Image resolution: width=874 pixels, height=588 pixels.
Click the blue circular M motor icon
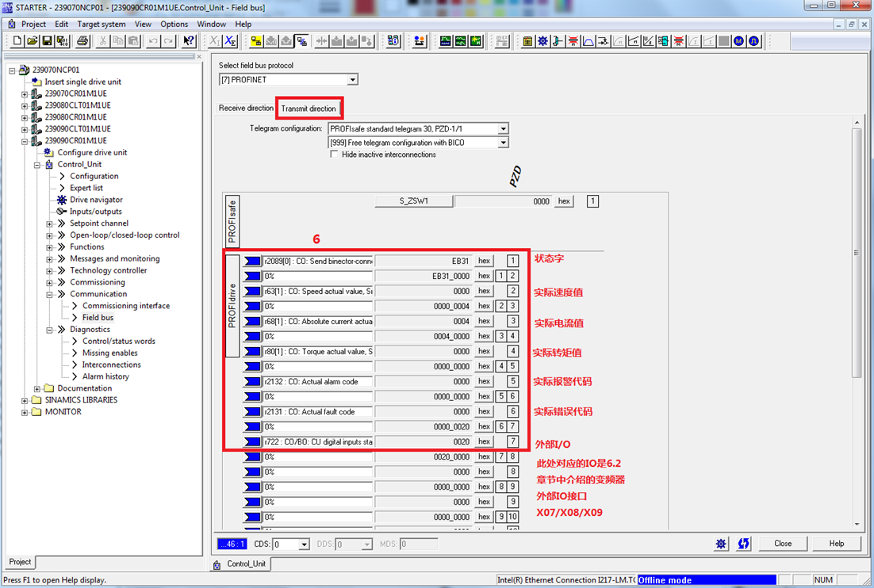coord(739,41)
